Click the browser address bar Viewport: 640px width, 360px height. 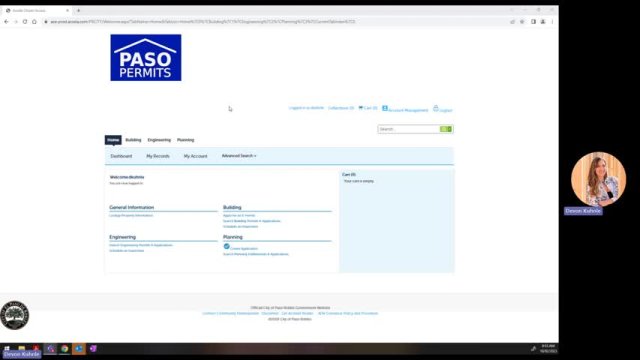click(276, 22)
